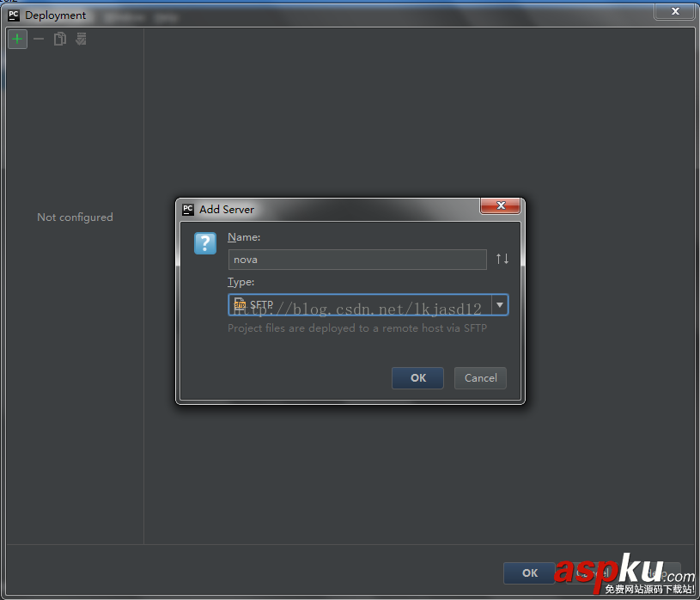Image resolution: width=700 pixels, height=600 pixels.
Task: Click the Name field containing nova
Action: pos(357,259)
